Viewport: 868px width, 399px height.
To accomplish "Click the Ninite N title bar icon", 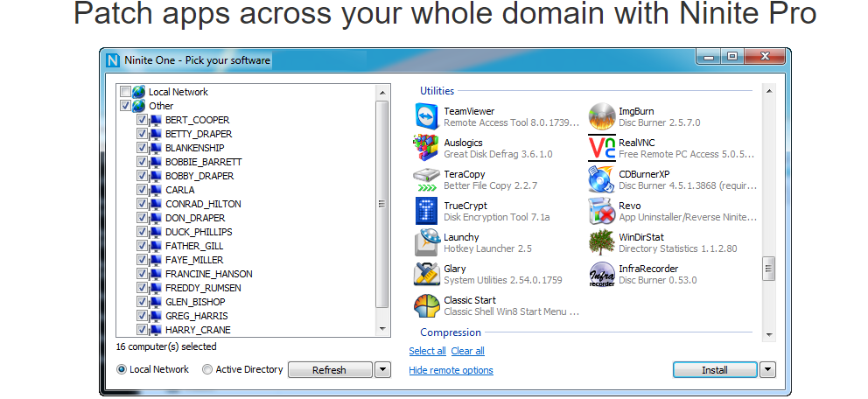I will tap(113, 59).
